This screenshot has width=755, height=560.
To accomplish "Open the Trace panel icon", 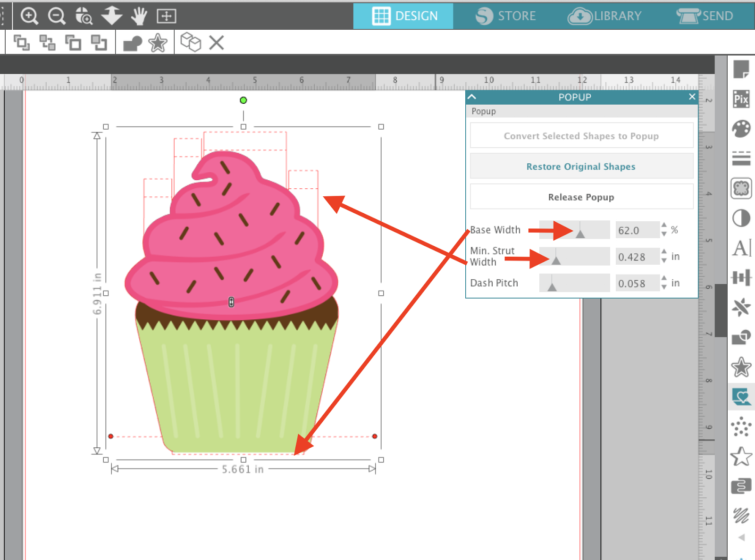I will 741,189.
